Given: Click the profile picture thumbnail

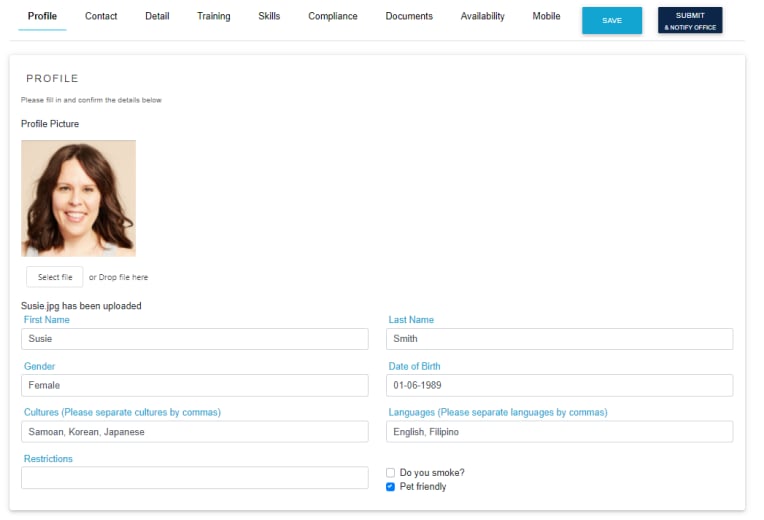Looking at the screenshot, I should [x=78, y=198].
